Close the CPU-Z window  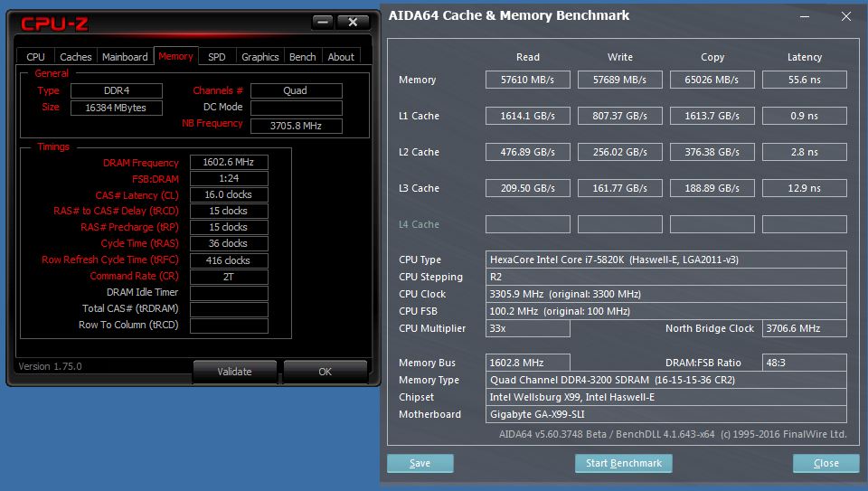coord(353,22)
